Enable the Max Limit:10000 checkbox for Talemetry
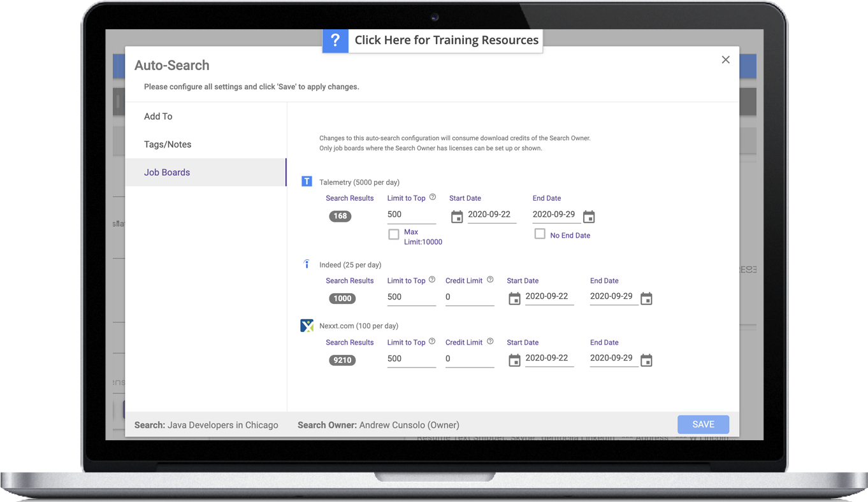868x502 pixels. (393, 234)
